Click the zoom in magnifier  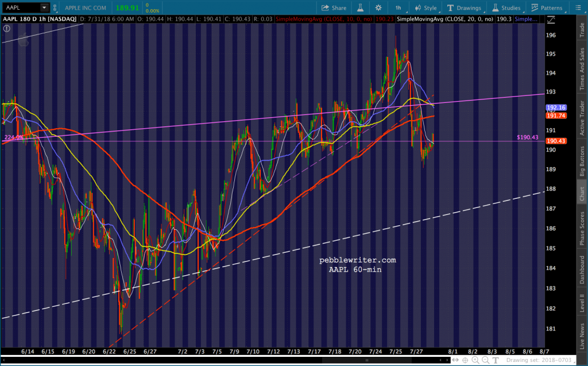pyautogui.click(x=475, y=360)
